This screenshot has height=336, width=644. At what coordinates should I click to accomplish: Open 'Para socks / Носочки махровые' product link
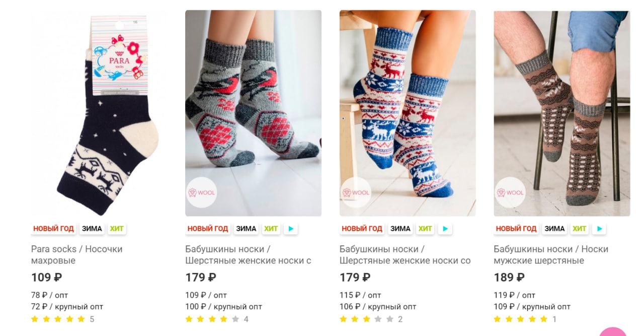77,255
